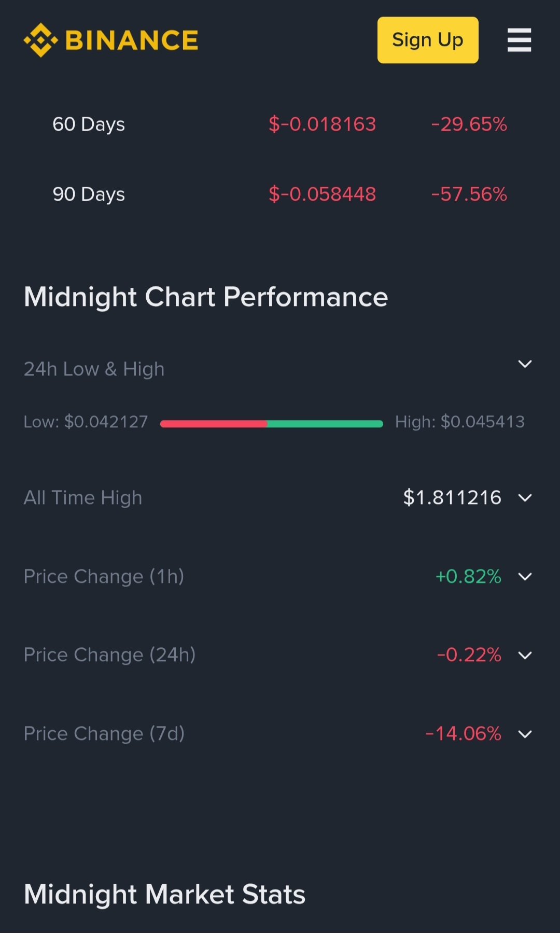This screenshot has width=560, height=933.
Task: Expand Price Change (24h) chevron
Action: [525, 656]
